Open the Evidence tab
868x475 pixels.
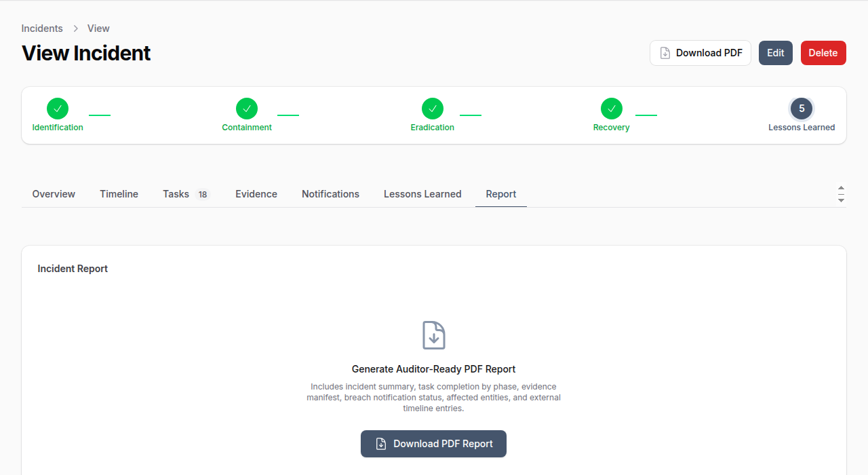[256, 194]
